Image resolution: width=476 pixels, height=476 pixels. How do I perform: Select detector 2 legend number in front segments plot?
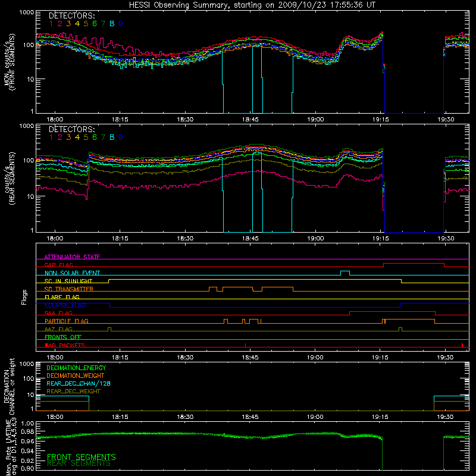pos(60,24)
